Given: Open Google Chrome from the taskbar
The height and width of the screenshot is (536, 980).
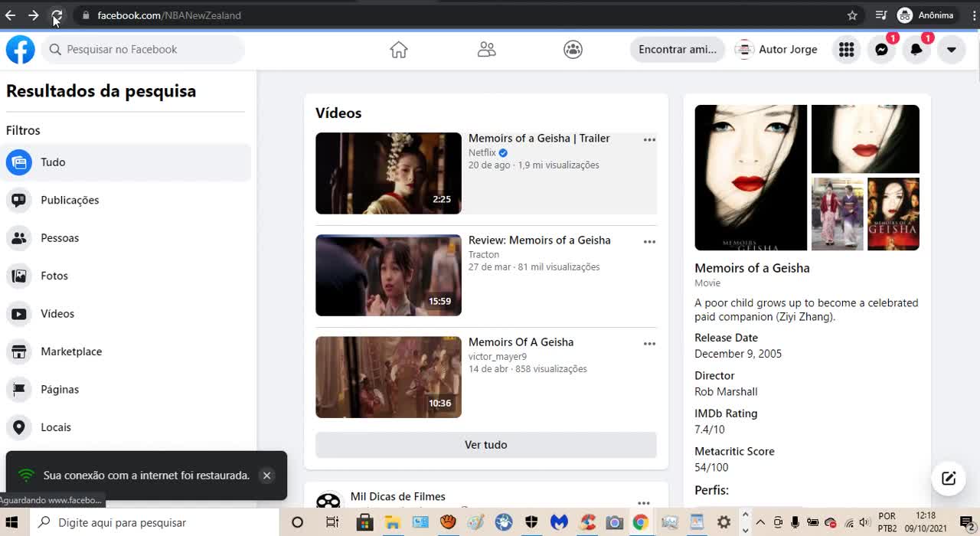Looking at the screenshot, I should point(641,522).
